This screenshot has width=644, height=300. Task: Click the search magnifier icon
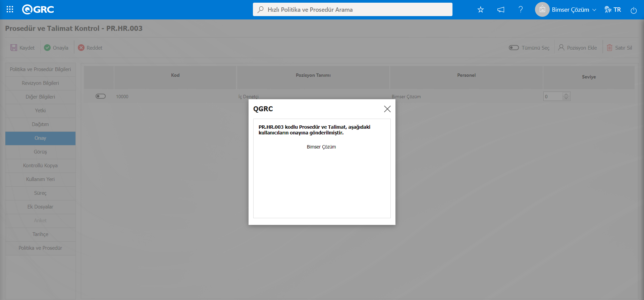[x=260, y=9]
